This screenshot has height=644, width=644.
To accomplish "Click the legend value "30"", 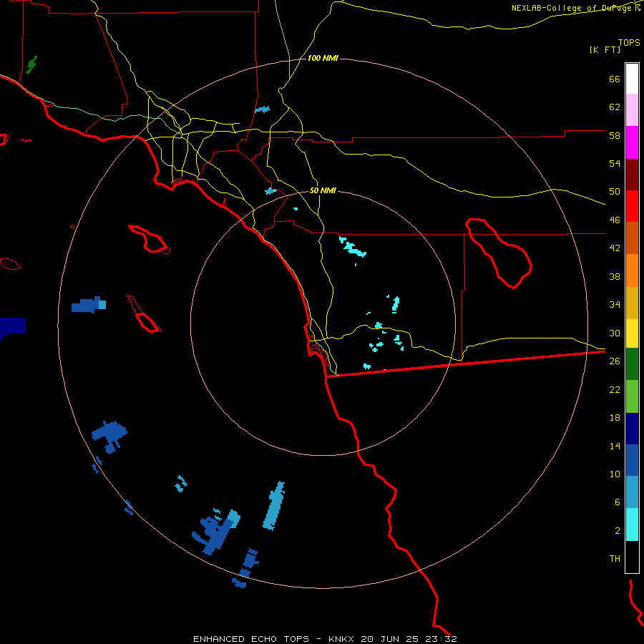I will point(615,333).
